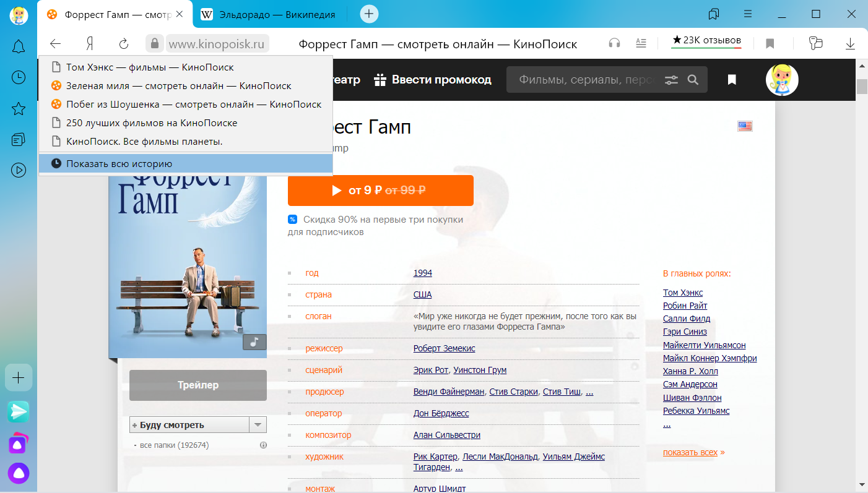Open the feedback thumbs icon in toolbar

(816, 43)
